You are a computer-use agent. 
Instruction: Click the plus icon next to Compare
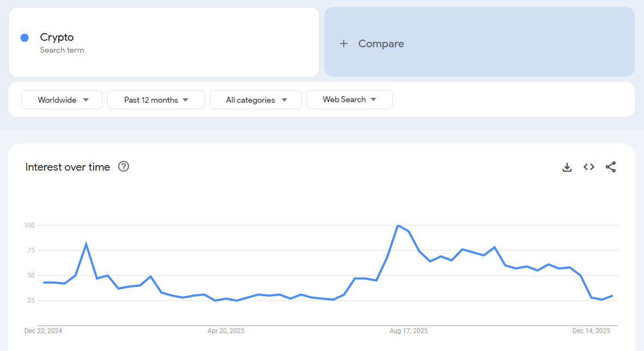click(x=343, y=43)
